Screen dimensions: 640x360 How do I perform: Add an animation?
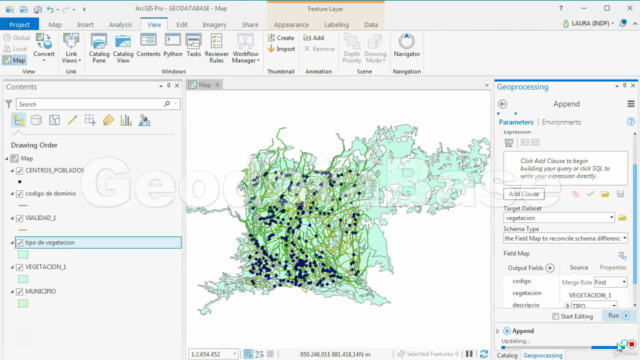[314, 38]
